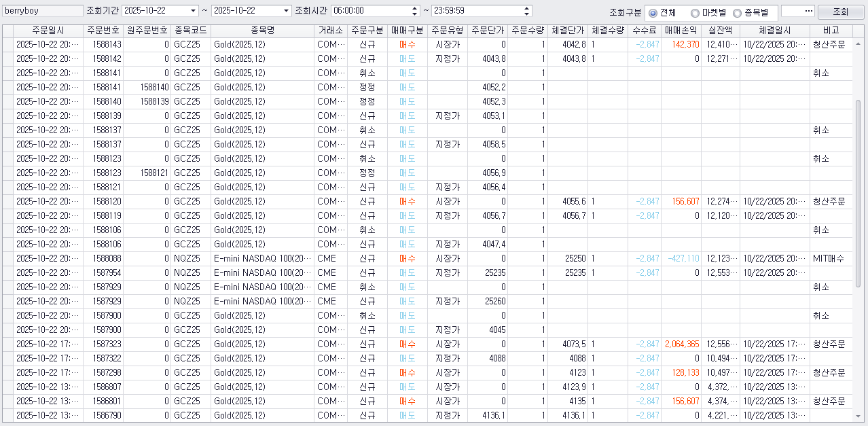
Task: Click the 원주문번호 column header
Action: [147, 31]
